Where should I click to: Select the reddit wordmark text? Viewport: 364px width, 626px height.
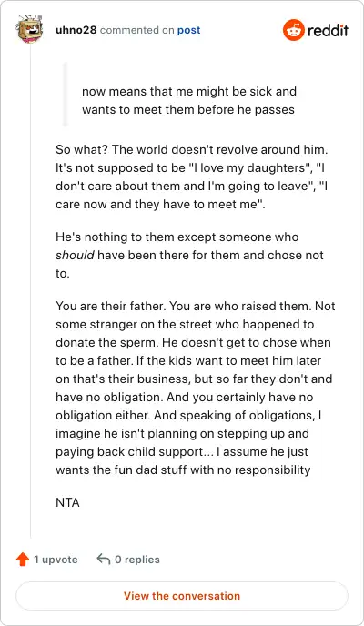pyautogui.click(x=329, y=30)
